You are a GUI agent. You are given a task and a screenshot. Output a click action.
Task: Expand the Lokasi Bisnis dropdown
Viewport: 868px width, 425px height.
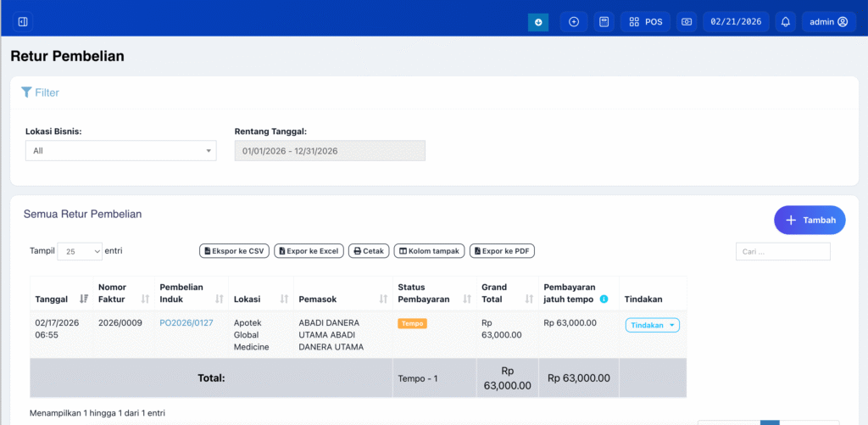(120, 151)
